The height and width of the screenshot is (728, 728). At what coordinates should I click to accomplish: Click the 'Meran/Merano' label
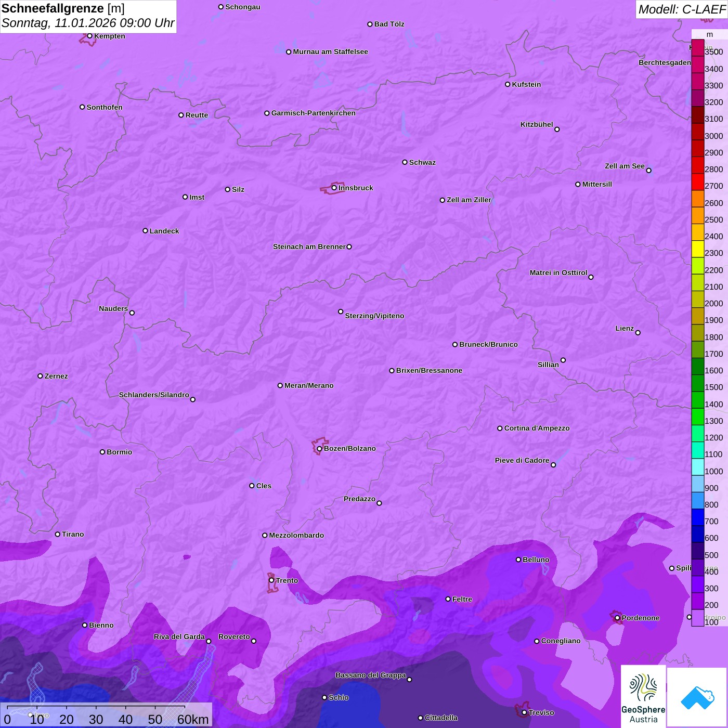[x=309, y=385]
